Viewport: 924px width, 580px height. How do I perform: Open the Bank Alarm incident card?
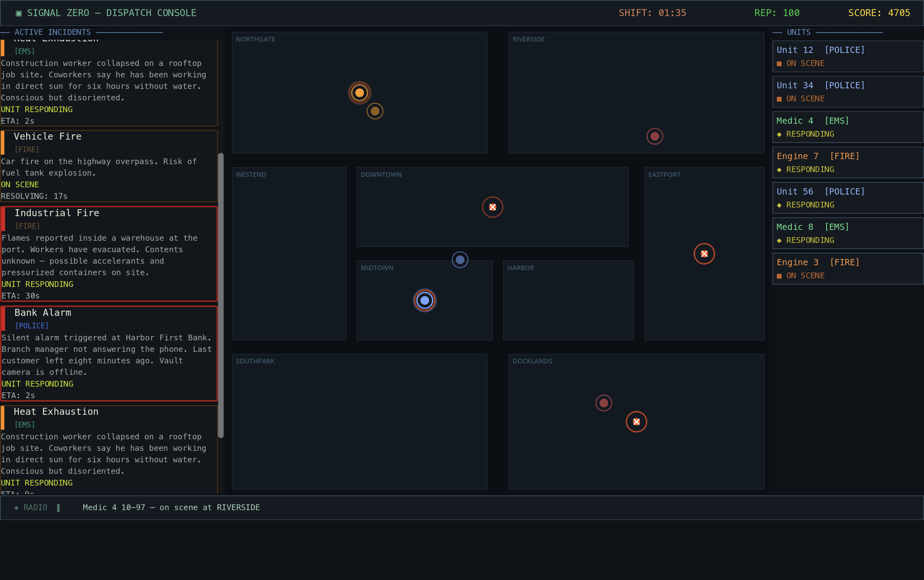[x=109, y=354]
